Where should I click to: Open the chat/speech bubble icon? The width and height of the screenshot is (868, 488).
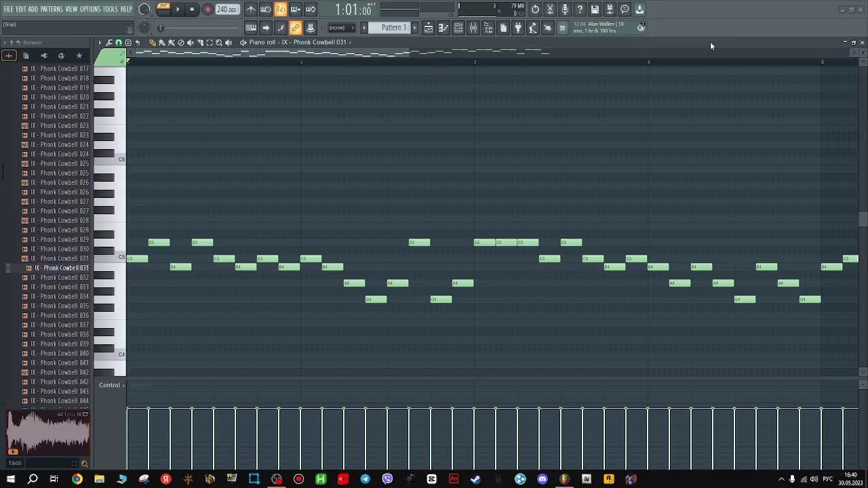pyautogui.click(x=625, y=9)
